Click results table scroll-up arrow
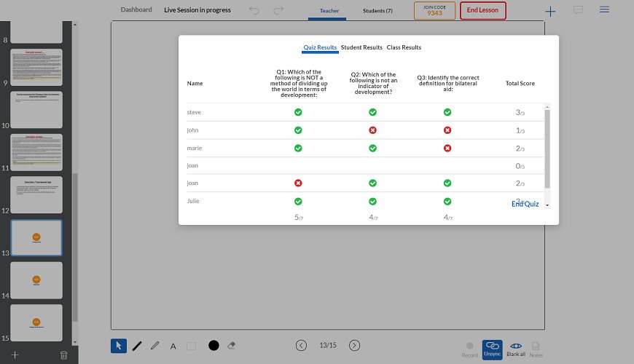Screen dimensions: 634x364 [547, 107]
